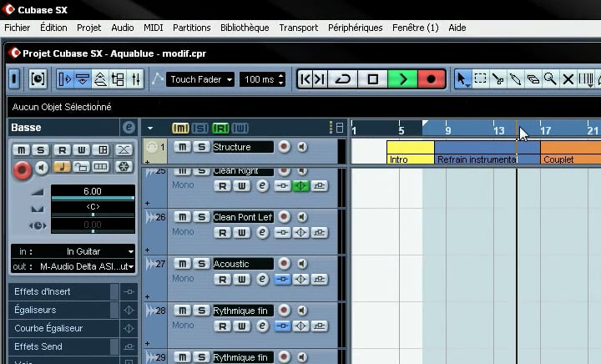Viewport: 601px width, 364px height.
Task: Click the red Record transport button
Action: coord(432,79)
